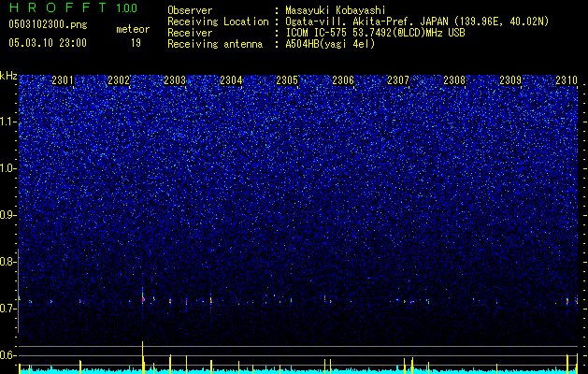Screen dimensions: 588x374
Task: Click the Receiving Location label
Action: [x=218, y=22]
